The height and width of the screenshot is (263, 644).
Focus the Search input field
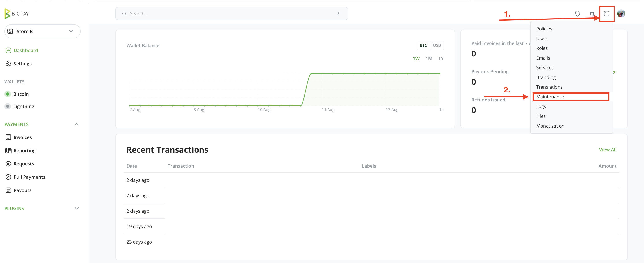coord(231,13)
